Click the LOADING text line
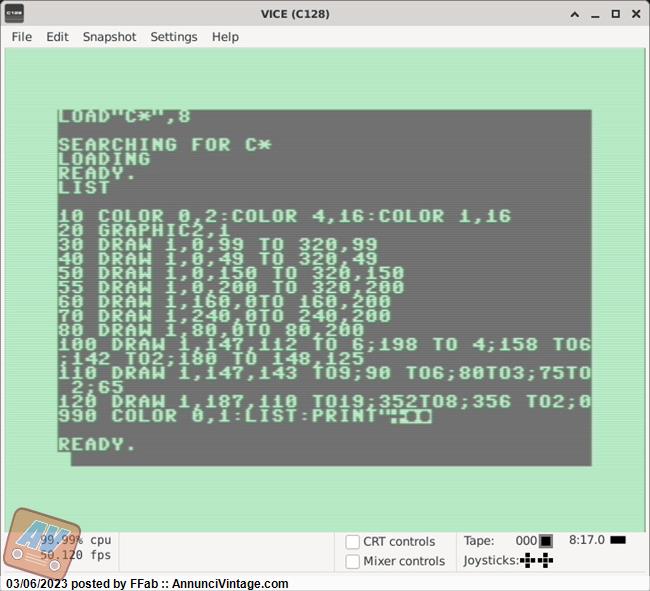The width and height of the screenshot is (650, 591). [104, 159]
